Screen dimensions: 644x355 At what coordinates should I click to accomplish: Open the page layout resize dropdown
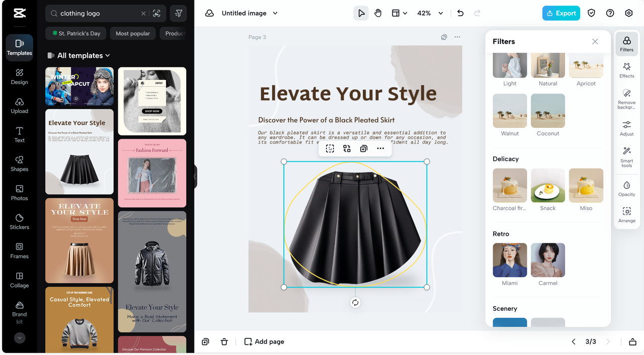[x=399, y=13]
